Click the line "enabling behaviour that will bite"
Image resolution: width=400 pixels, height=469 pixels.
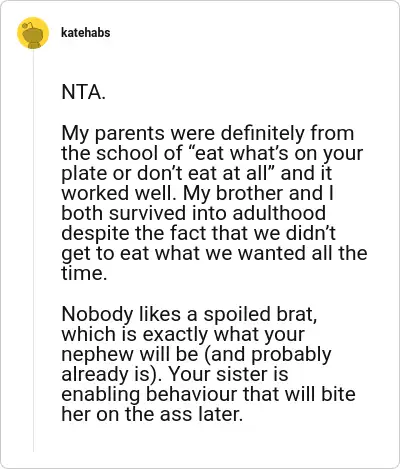pyautogui.click(x=208, y=394)
